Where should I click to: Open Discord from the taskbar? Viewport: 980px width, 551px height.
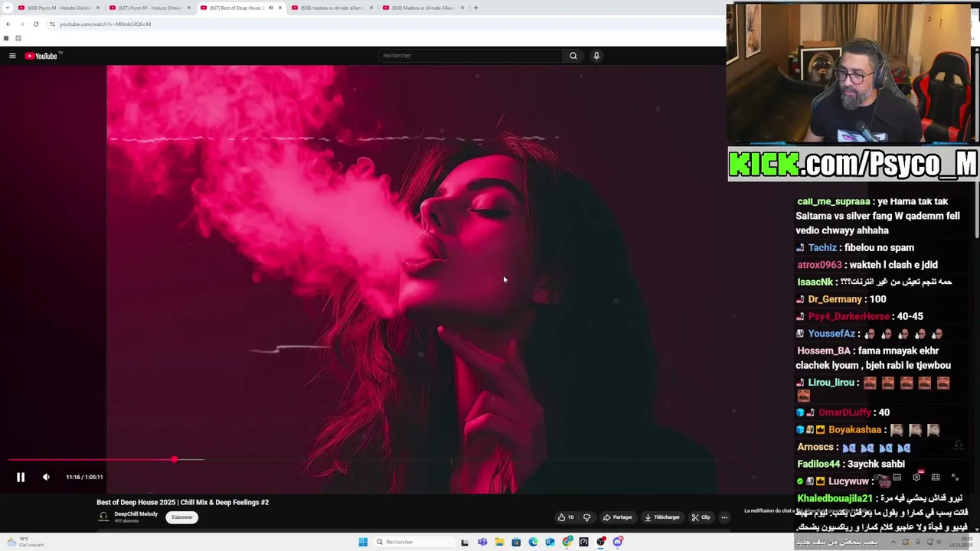[618, 542]
